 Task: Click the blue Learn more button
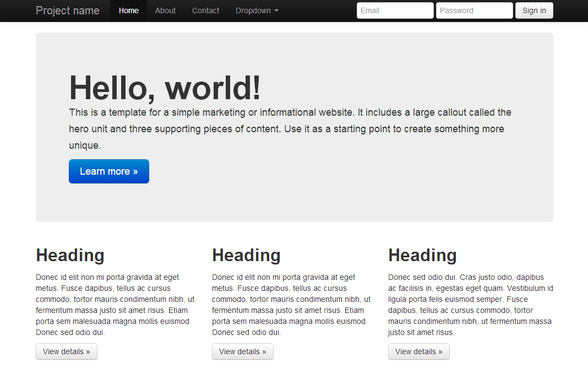pos(108,171)
